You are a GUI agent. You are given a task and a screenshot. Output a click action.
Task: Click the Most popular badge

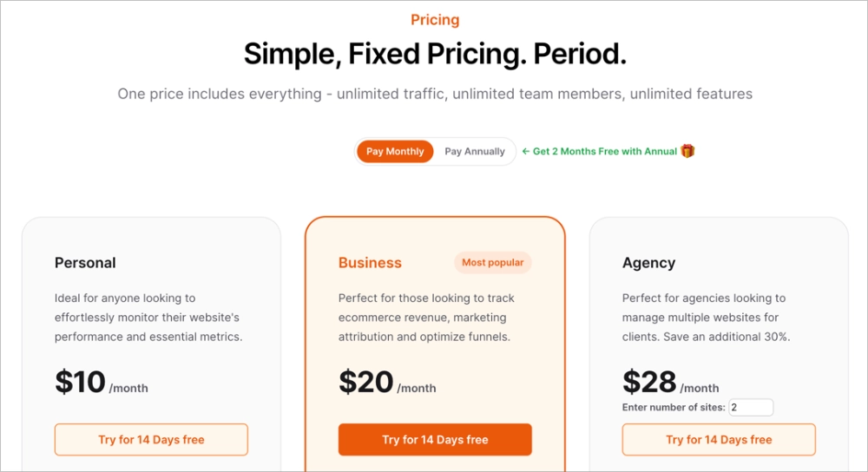[x=492, y=262]
